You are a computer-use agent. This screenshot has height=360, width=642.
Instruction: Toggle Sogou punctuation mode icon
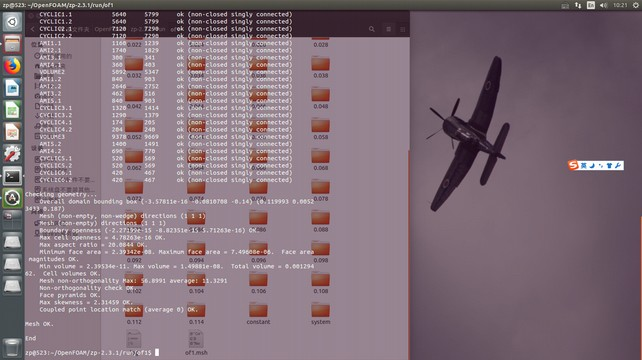(x=601, y=165)
